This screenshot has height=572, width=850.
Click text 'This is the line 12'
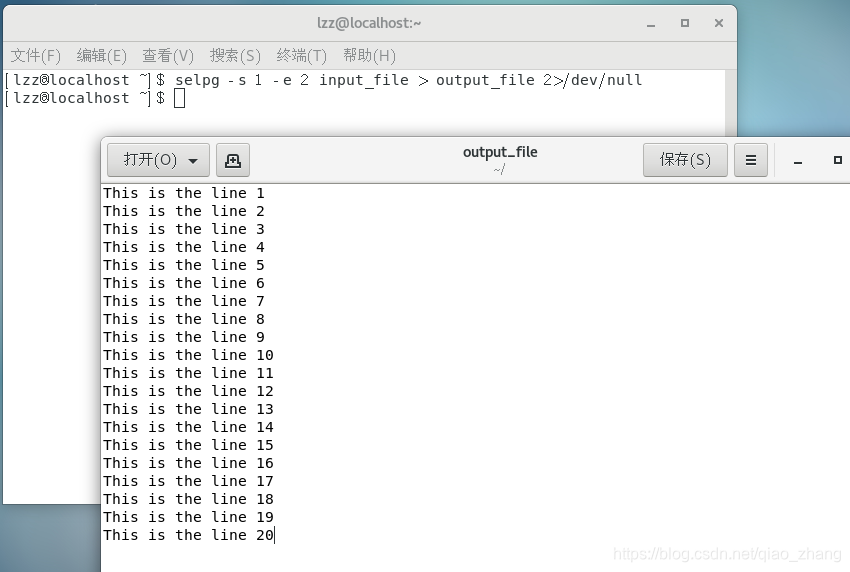[x=188, y=391]
